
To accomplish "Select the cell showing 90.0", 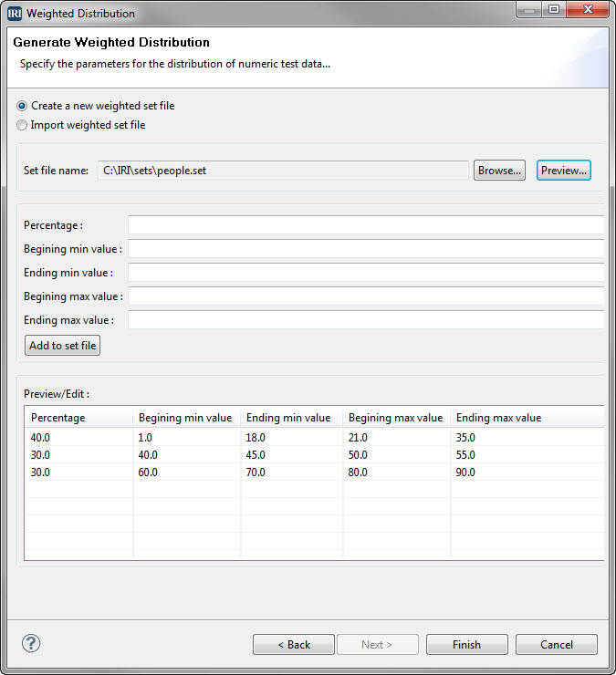I will pyautogui.click(x=465, y=472).
